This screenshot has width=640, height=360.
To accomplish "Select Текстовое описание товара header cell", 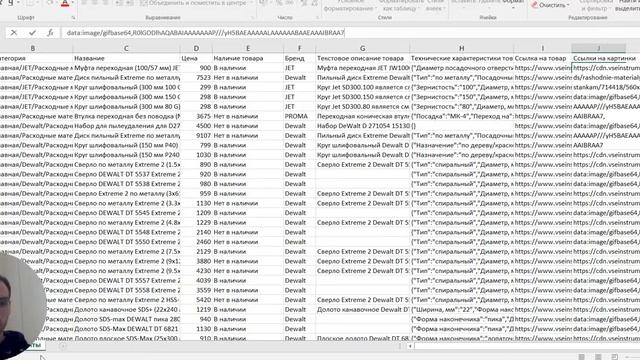I will tap(362, 58).
